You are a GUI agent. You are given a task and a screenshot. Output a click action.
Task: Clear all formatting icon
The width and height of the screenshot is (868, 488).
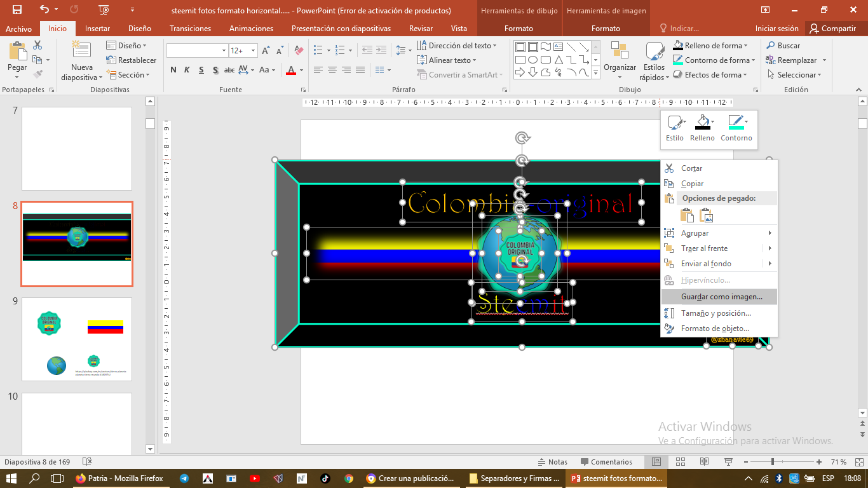coord(298,51)
